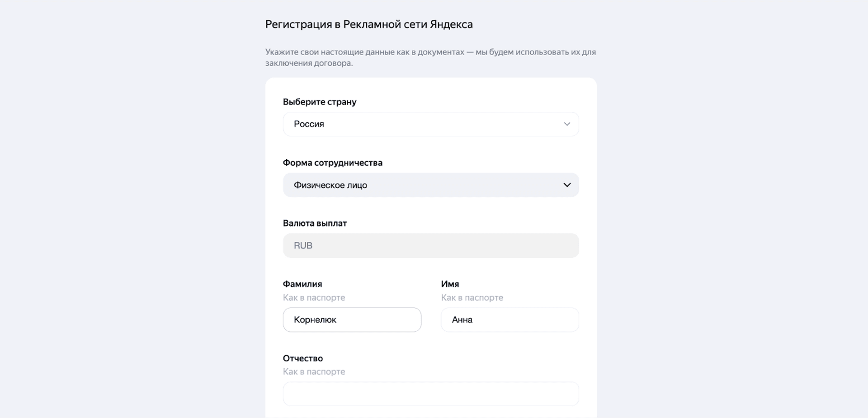Click the Фамилия input containing Корнелюк
This screenshot has width=868, height=418.
[x=352, y=320]
